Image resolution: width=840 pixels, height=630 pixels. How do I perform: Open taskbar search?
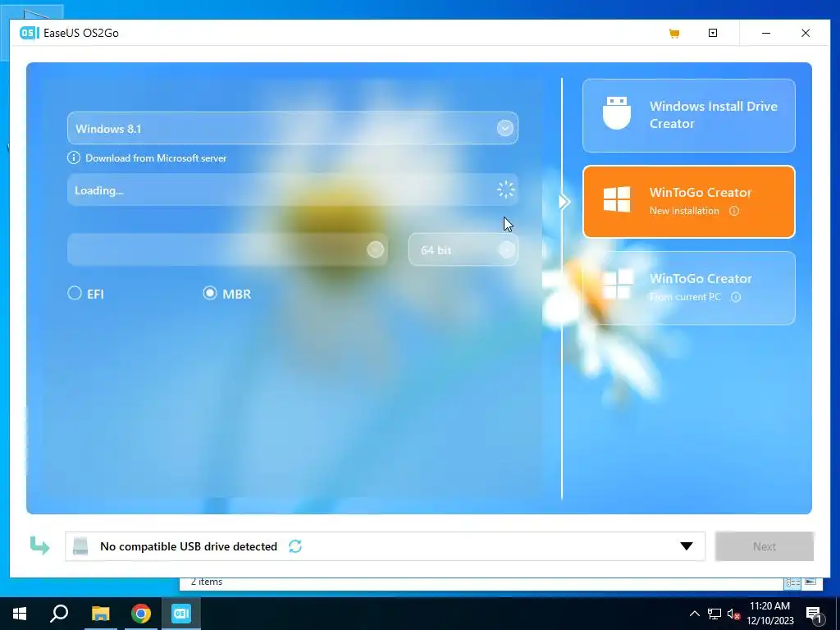click(x=59, y=614)
